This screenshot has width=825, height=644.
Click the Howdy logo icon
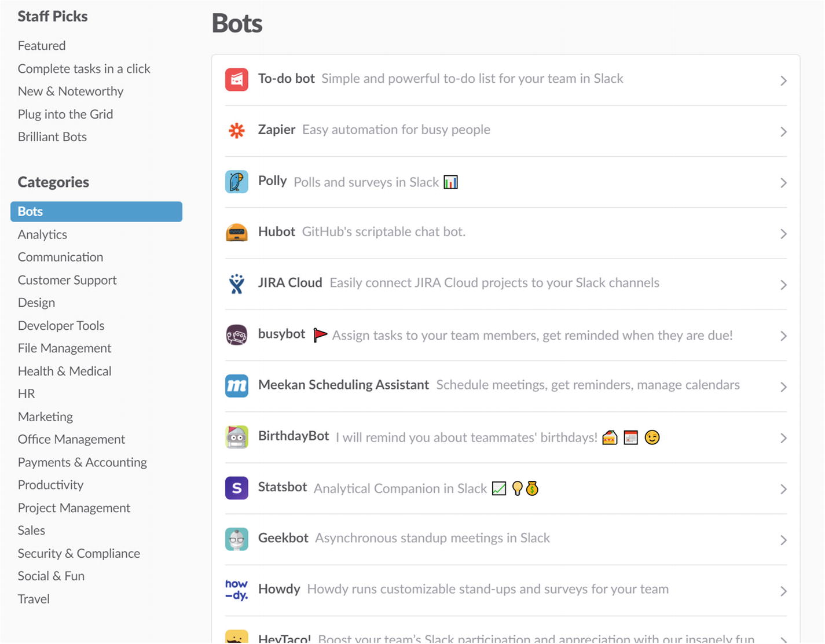237,590
